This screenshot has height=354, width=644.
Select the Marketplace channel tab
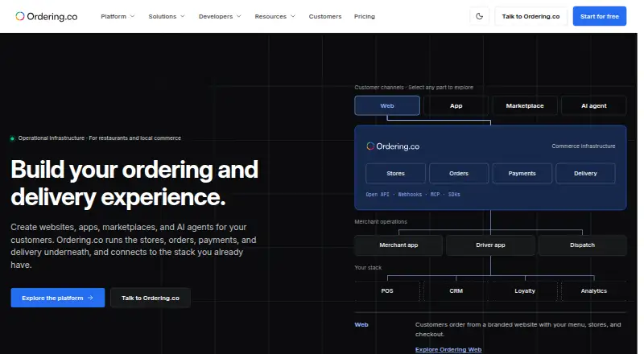[525, 105]
